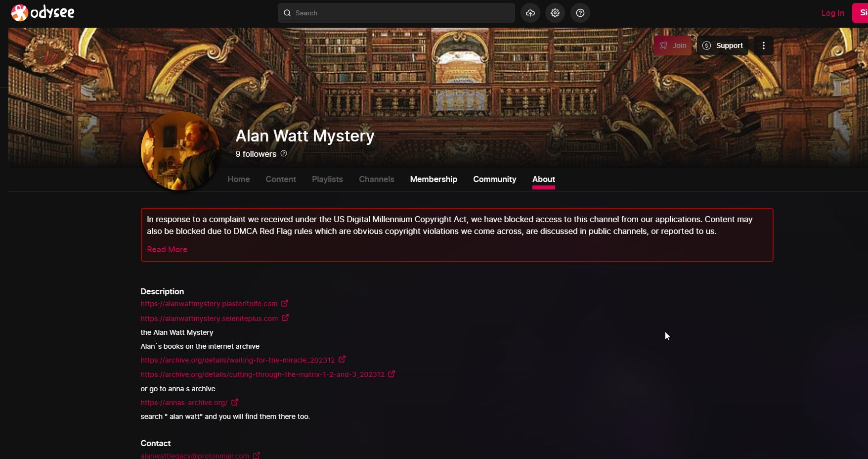The width and height of the screenshot is (868, 459).
Task: Expand the DMCA notice with Read More
Action: pos(167,249)
